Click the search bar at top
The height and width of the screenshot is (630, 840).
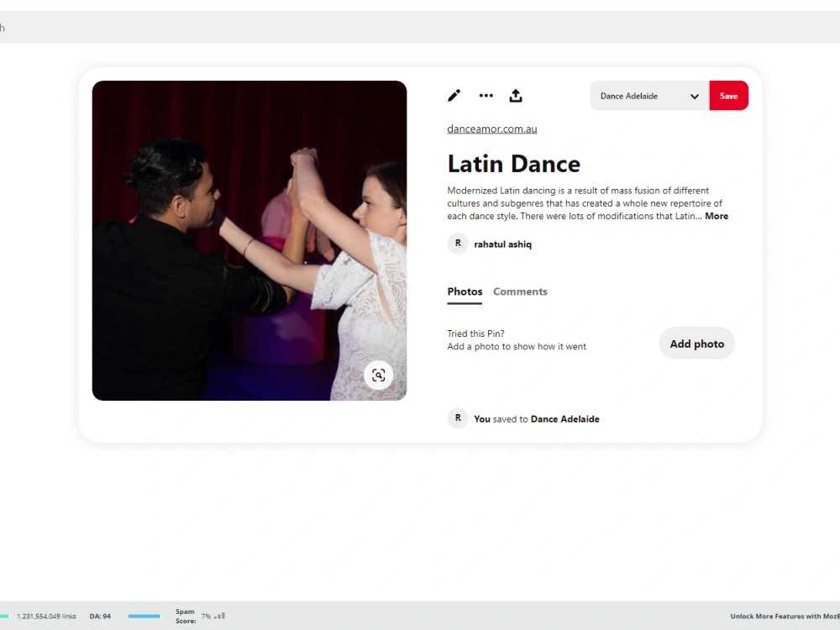[420, 27]
